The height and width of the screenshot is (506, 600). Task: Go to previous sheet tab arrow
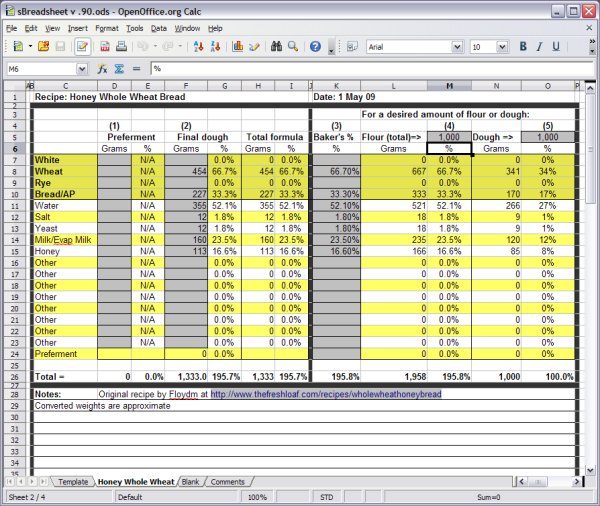point(21,482)
